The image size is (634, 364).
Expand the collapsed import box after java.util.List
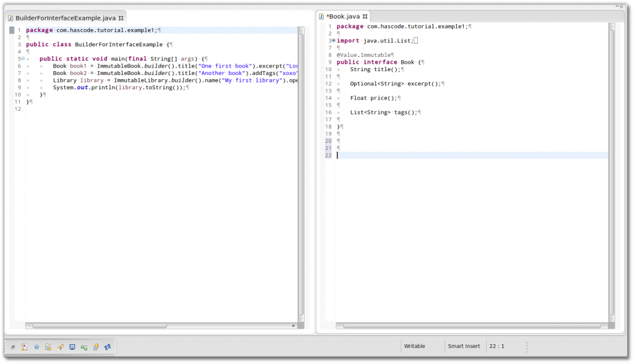pyautogui.click(x=415, y=41)
